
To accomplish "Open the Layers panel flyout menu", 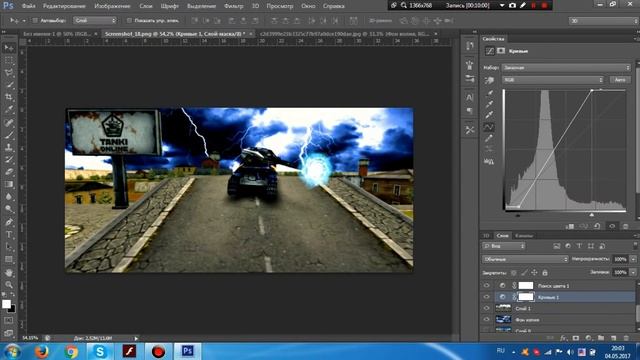I will pyautogui.click(x=636, y=236).
